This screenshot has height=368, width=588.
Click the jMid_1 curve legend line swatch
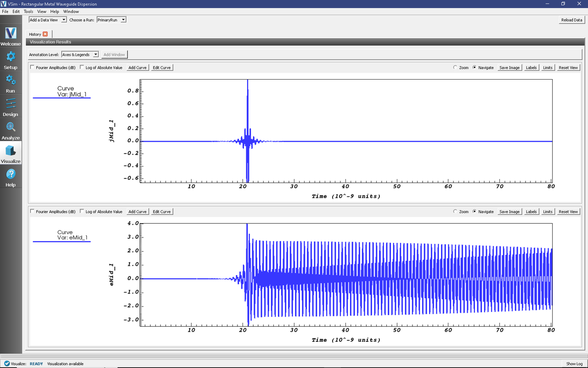tap(62, 98)
